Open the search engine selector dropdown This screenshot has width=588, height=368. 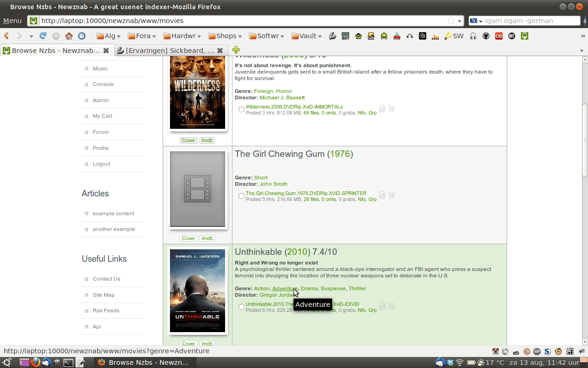(476, 21)
